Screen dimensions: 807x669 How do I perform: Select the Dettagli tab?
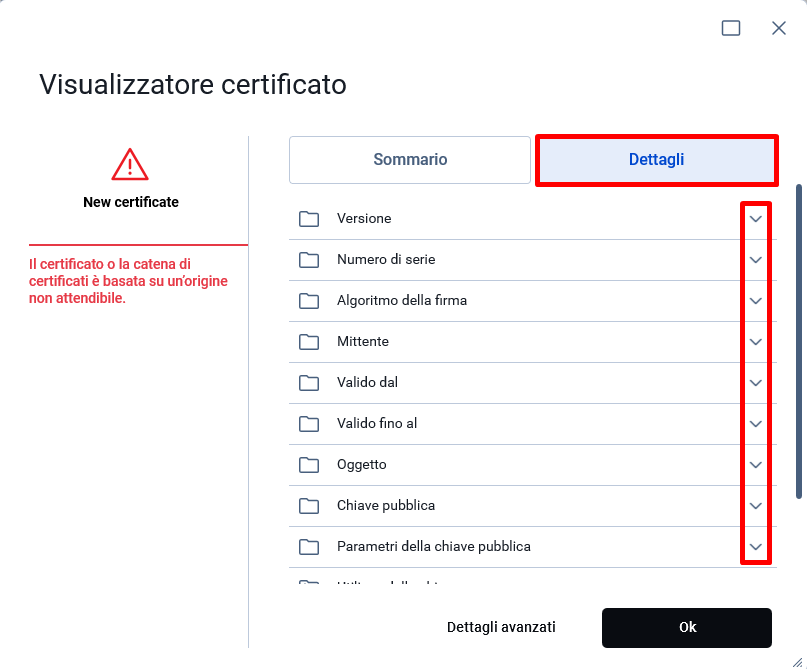(x=656, y=160)
